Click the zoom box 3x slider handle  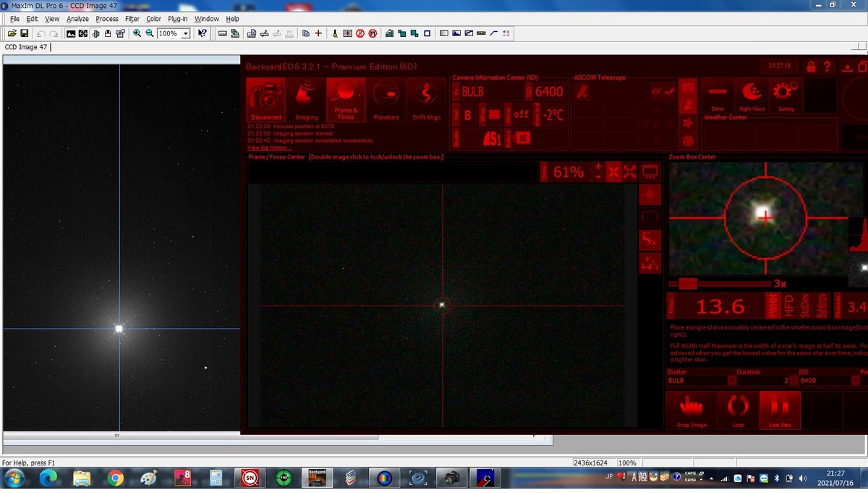(x=688, y=284)
